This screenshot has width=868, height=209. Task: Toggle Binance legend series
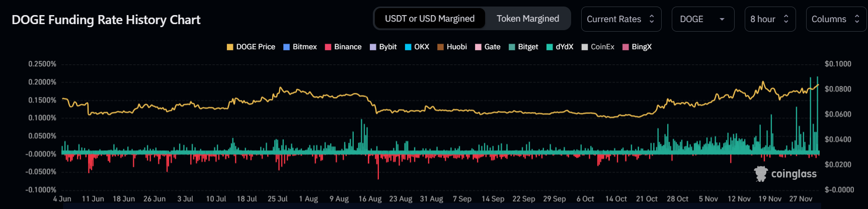[x=343, y=47]
